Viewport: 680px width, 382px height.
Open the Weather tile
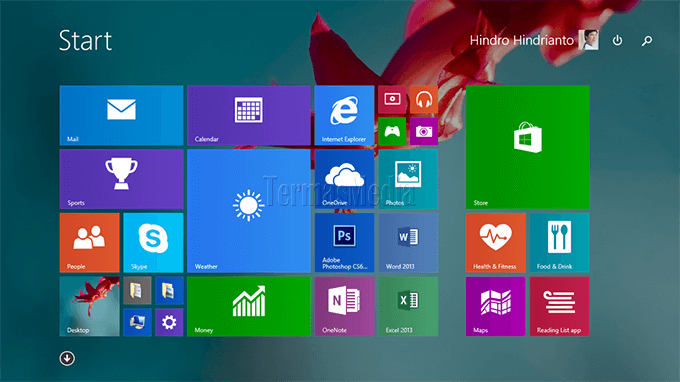pyautogui.click(x=249, y=211)
